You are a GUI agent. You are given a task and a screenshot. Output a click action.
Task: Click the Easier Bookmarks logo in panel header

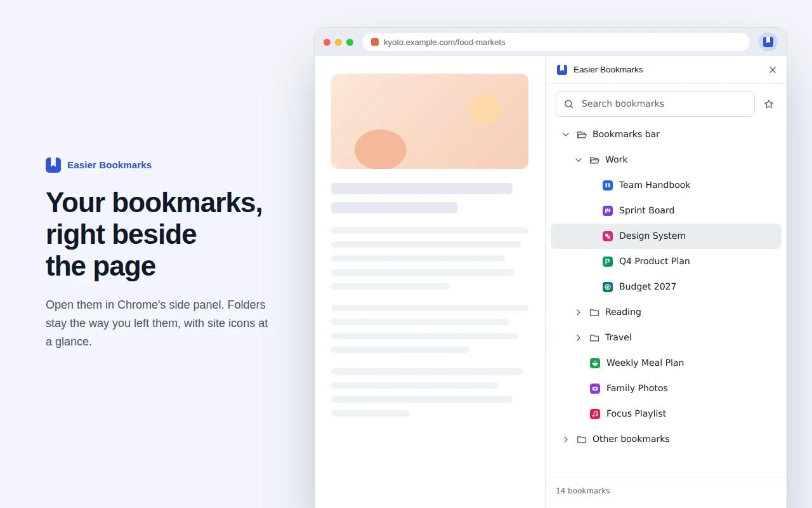coord(562,70)
